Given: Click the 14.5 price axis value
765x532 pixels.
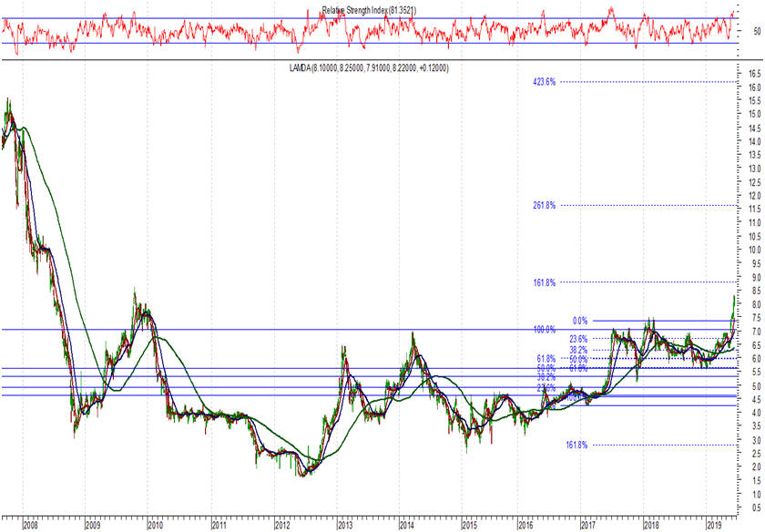Looking at the screenshot, I should [x=754, y=128].
